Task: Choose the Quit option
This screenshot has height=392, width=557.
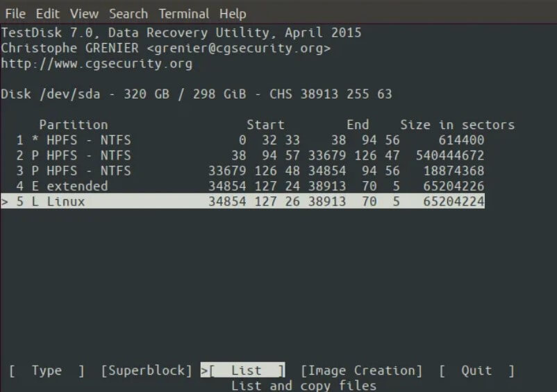Action: point(476,370)
